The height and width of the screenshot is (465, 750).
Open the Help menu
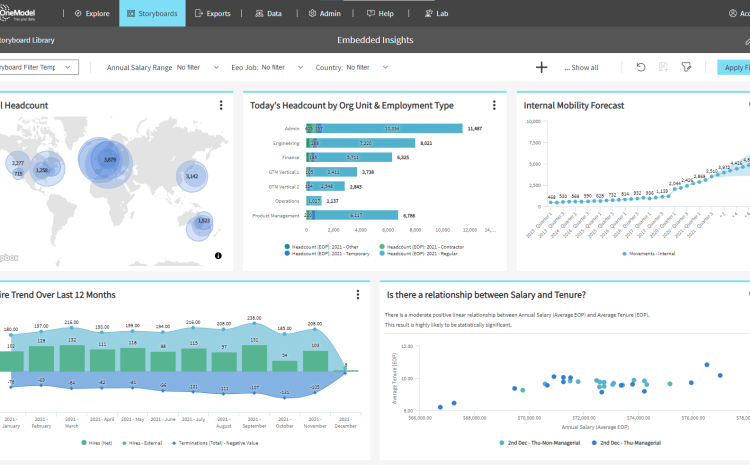pos(380,13)
